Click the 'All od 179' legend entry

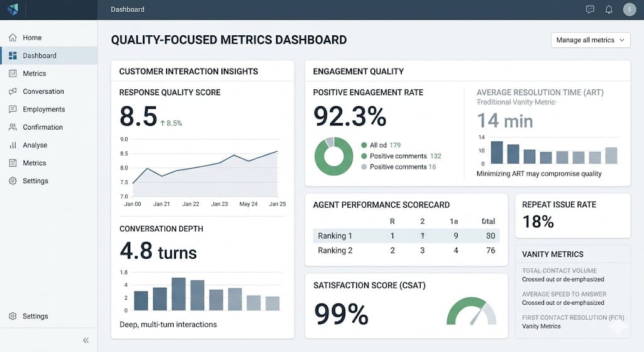coord(381,145)
